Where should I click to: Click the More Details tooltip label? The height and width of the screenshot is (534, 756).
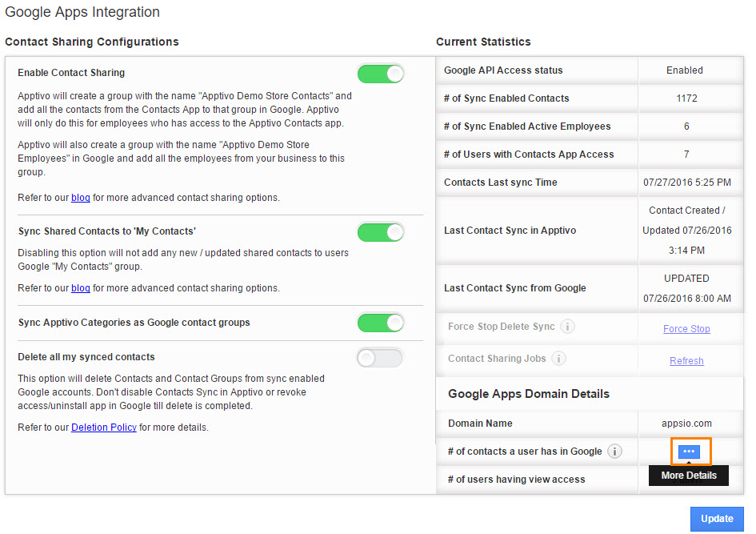(688, 475)
